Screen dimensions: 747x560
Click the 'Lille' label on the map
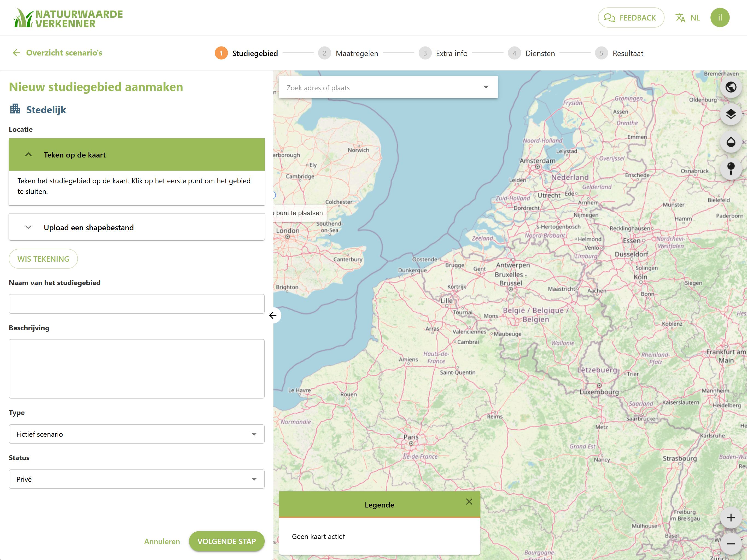tap(447, 301)
